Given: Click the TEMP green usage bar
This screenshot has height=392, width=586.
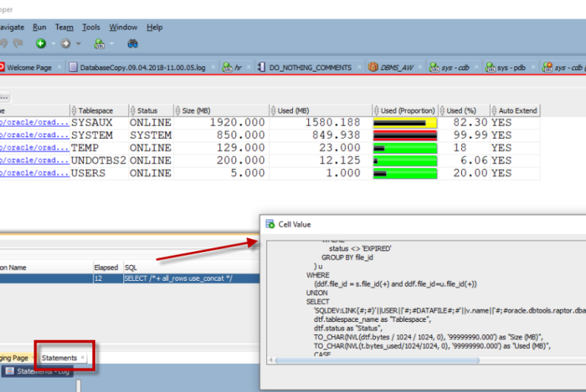Looking at the screenshot, I should (x=405, y=148).
